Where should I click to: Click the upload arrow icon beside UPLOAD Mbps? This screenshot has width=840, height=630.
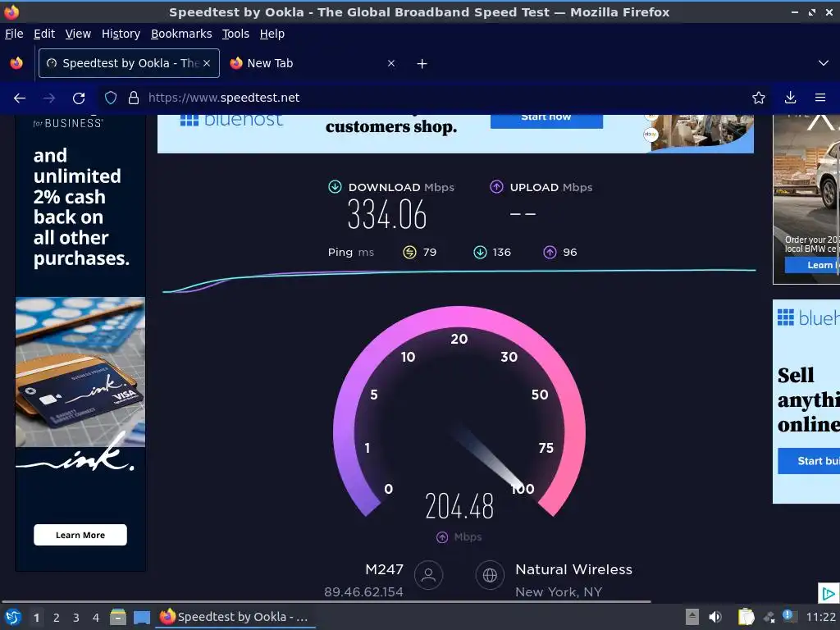pos(496,187)
